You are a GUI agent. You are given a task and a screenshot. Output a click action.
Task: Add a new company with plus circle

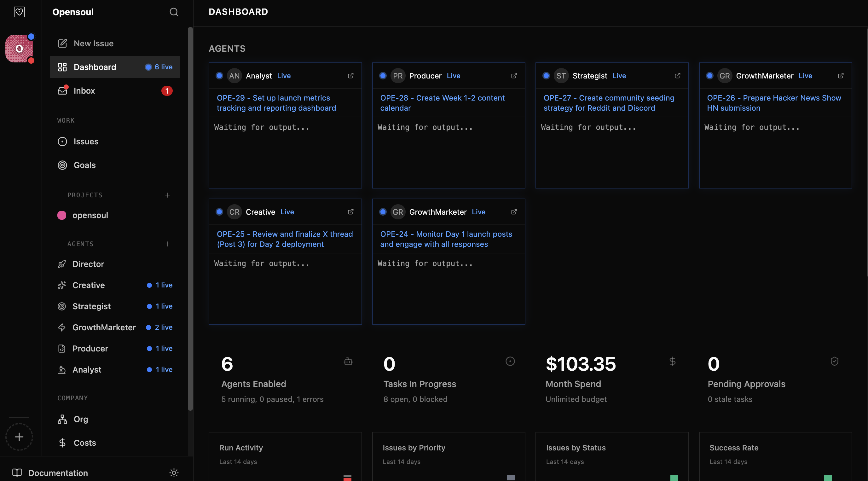pyautogui.click(x=19, y=437)
